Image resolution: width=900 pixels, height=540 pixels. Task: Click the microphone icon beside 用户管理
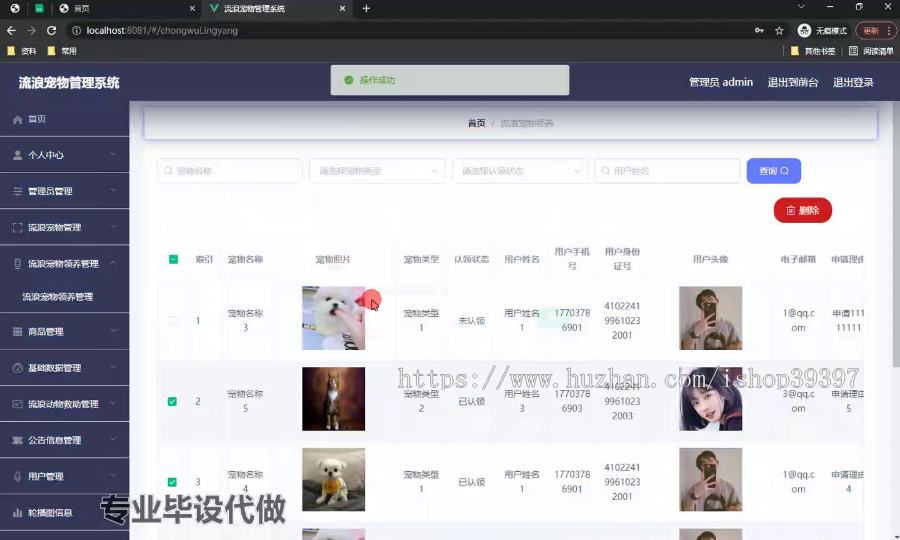point(17,476)
